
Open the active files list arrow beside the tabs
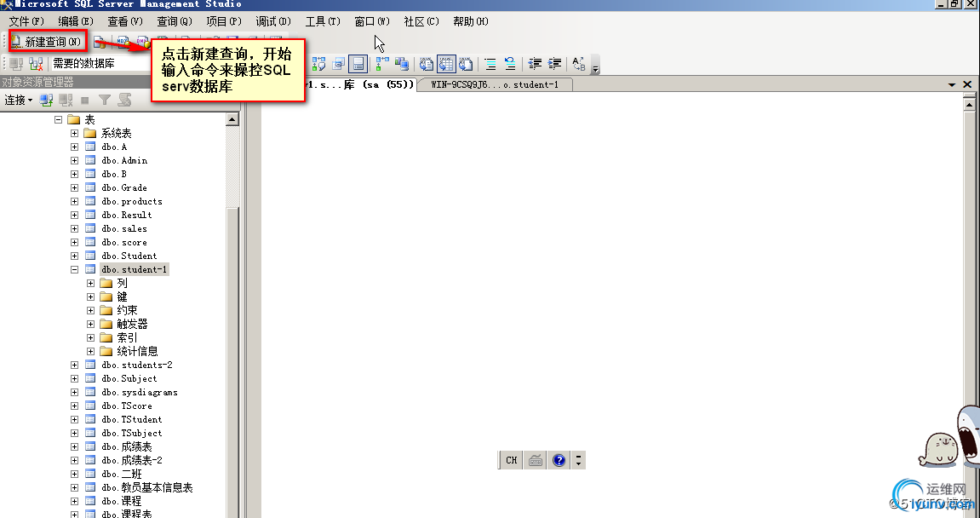[952, 84]
